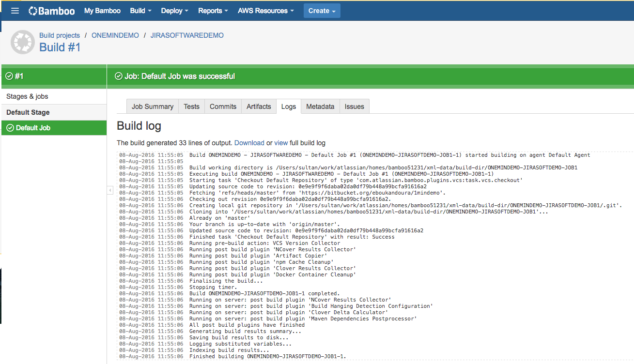Viewport: 634px width, 364px height.
Task: Download the full build log
Action: coord(249,143)
